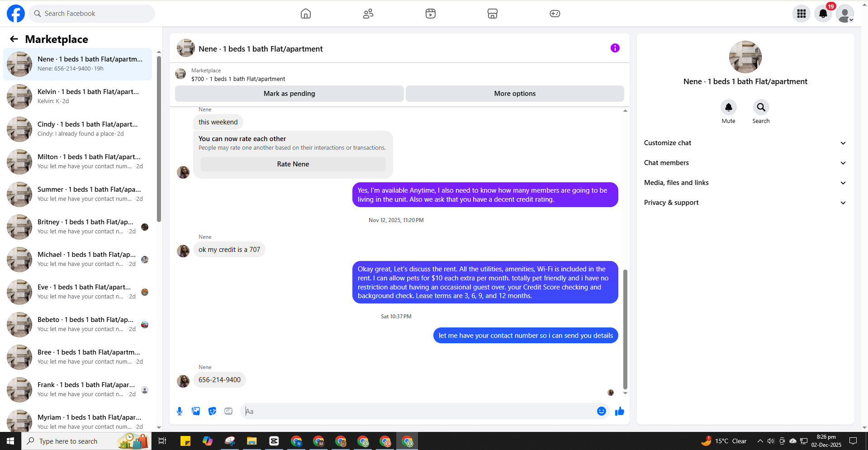Click the Windows taskbar search box
Viewport: 868px width, 450px height.
(86, 441)
